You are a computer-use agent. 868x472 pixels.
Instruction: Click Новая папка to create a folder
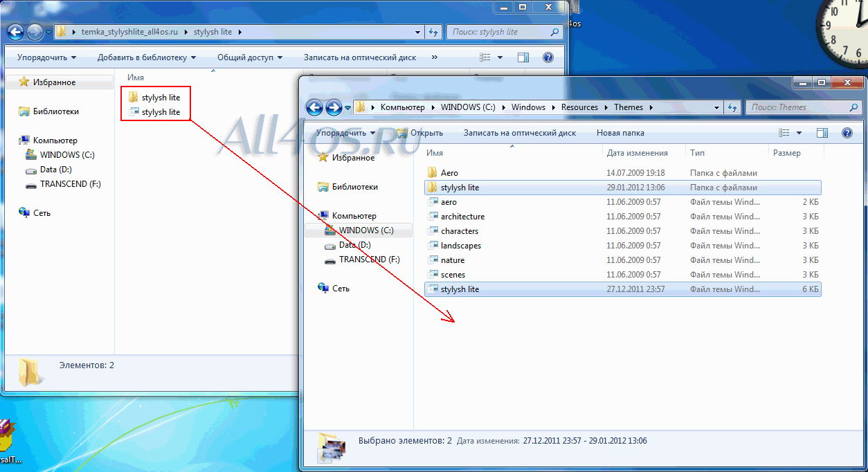(x=620, y=133)
